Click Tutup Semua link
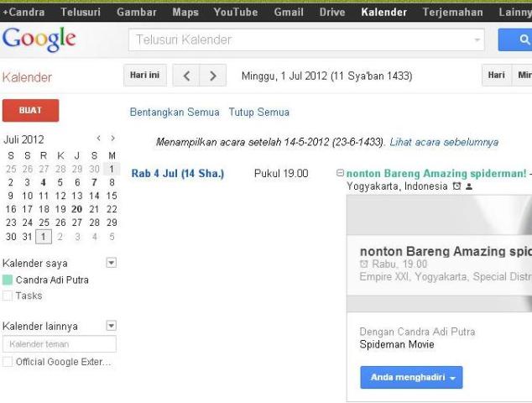The width and height of the screenshot is (532, 403). (259, 112)
